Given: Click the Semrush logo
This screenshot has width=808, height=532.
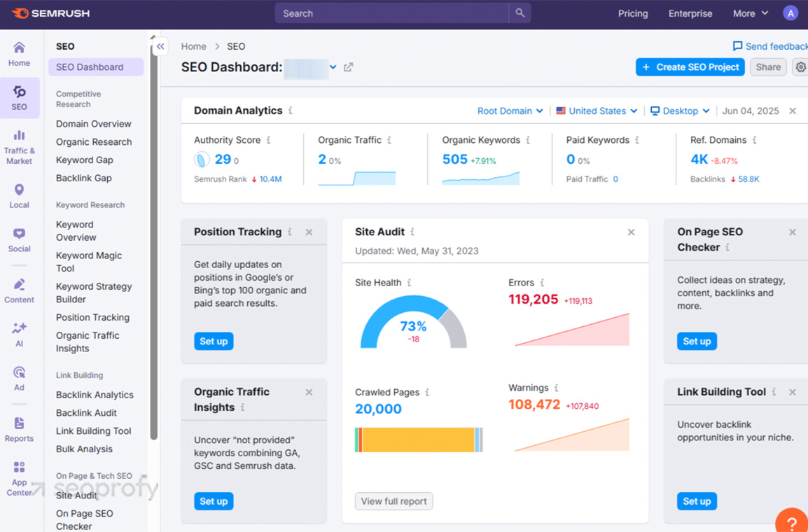Looking at the screenshot, I should pos(50,13).
